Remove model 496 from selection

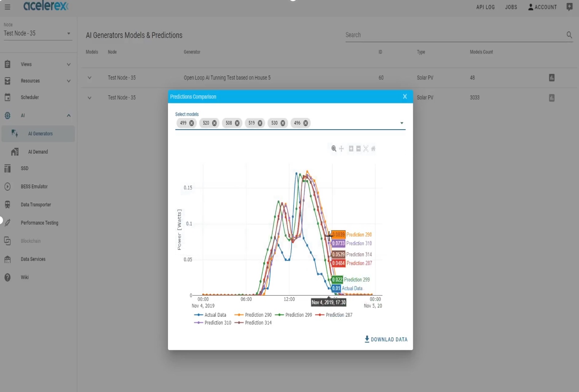coord(306,123)
